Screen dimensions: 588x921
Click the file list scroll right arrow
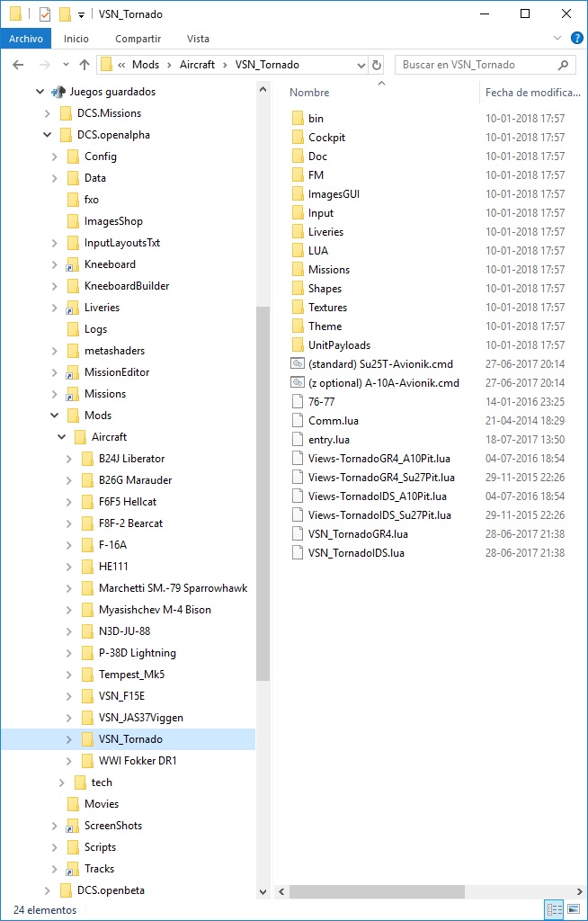(579, 891)
